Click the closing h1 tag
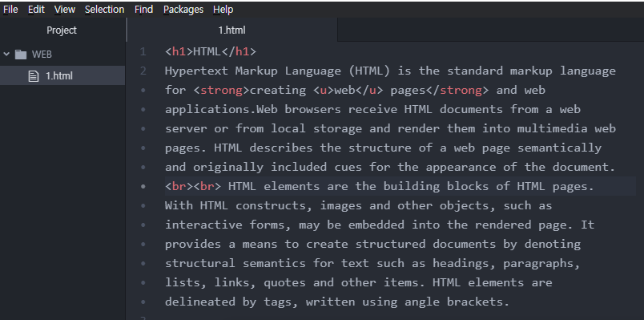 (x=239, y=52)
